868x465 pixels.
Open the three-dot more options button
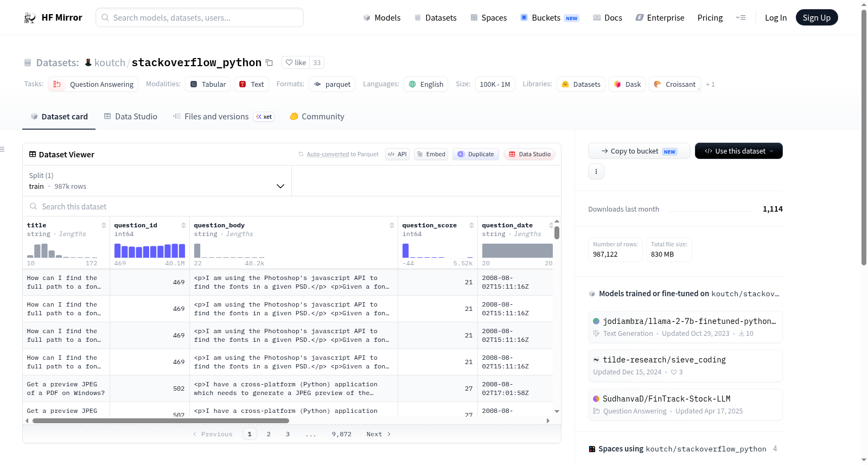point(596,171)
